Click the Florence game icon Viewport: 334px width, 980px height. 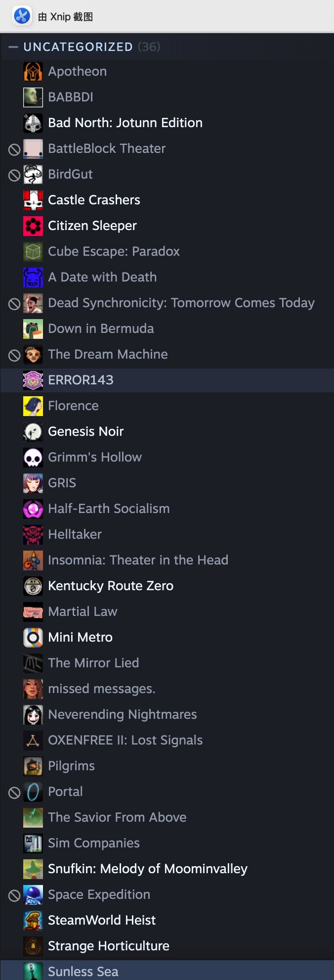(x=33, y=406)
